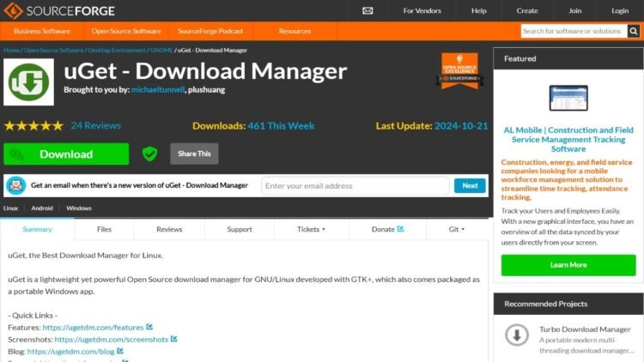Click external link icon next to Donate
644x362 pixels.
pos(400,229)
